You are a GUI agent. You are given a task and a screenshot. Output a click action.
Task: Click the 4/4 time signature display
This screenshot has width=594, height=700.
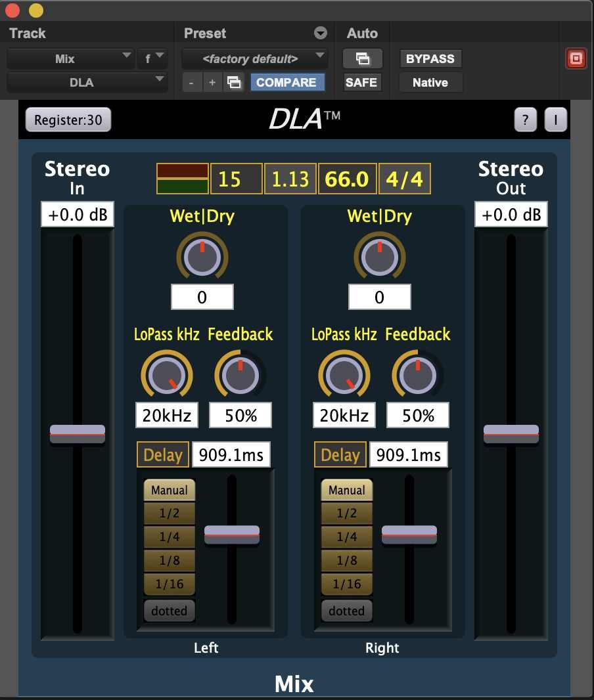point(405,179)
